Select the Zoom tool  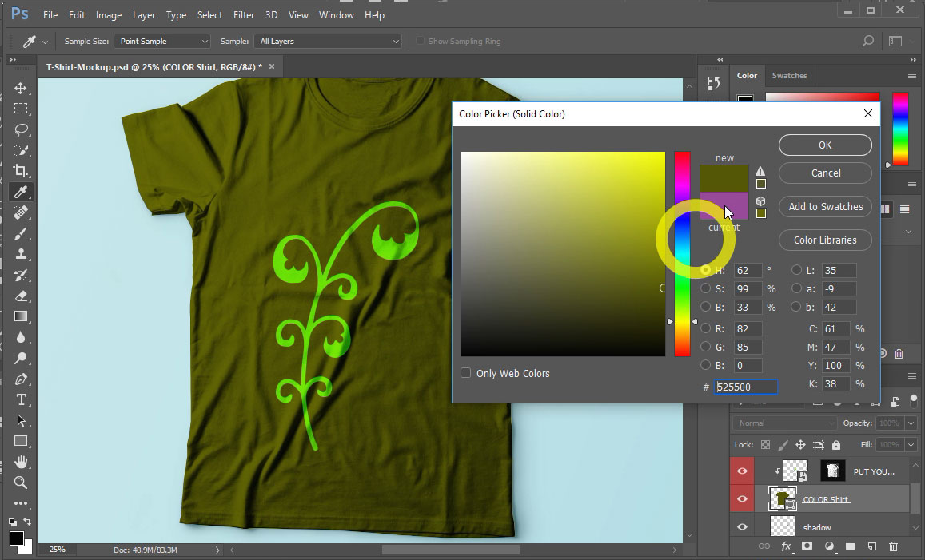pyautogui.click(x=21, y=483)
